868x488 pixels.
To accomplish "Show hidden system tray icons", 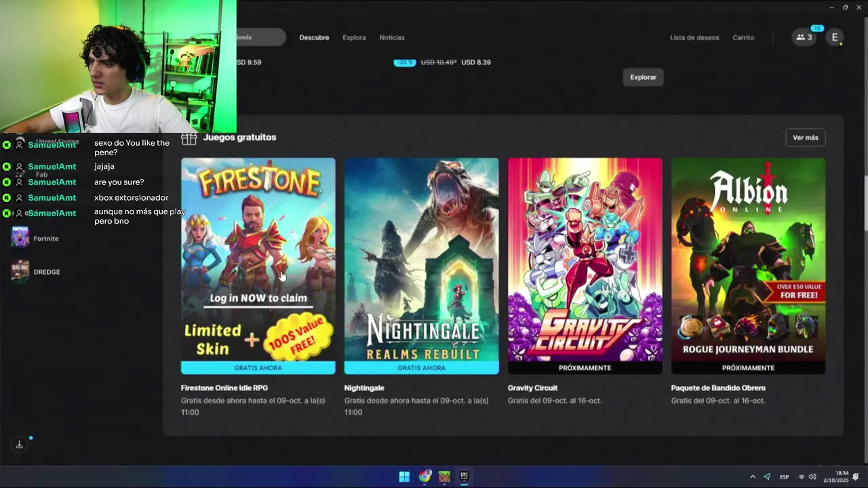I will coord(752,476).
